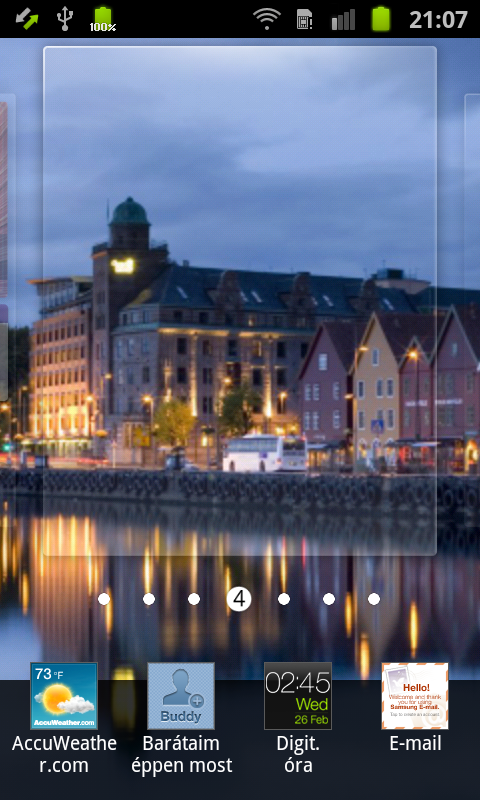Go to the fifth home page dot
Screen dimensions: 480x800
coord(284,599)
